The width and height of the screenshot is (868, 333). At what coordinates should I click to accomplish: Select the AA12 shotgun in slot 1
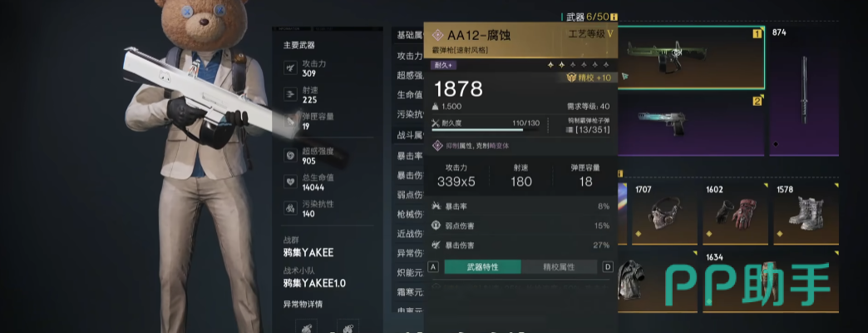tap(692, 57)
